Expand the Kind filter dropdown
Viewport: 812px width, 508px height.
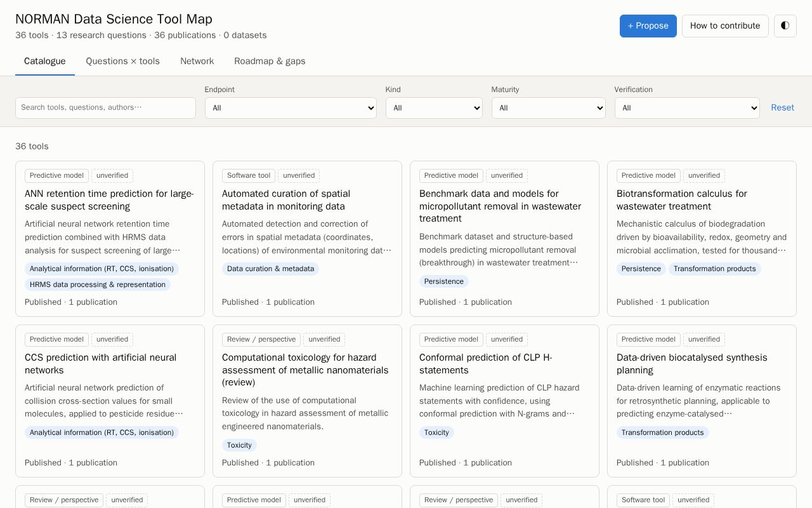(434, 108)
